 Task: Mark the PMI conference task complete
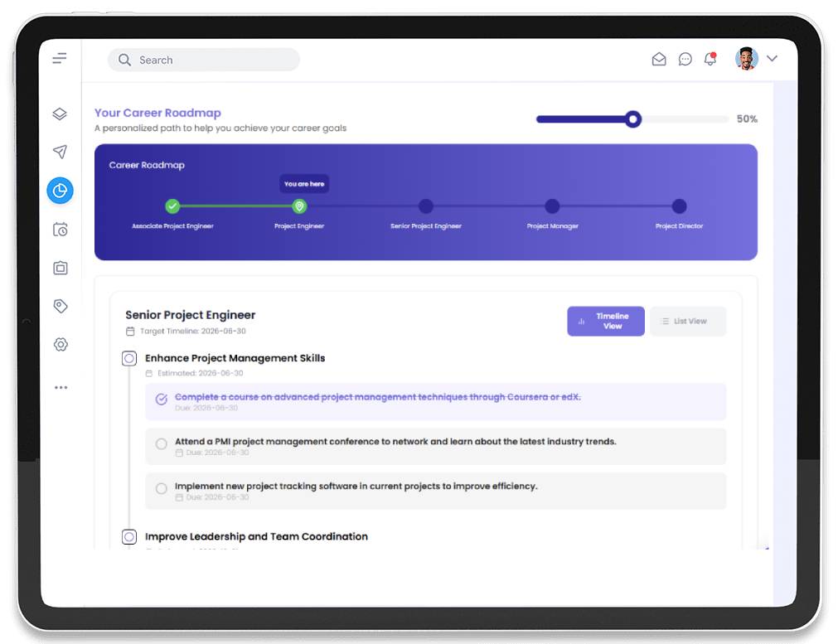click(162, 444)
